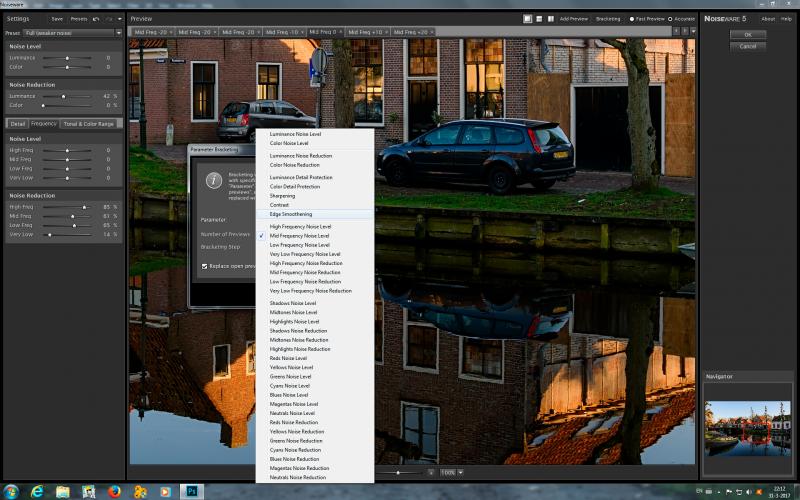Click Very Low noise reduction slider handle
This screenshot has height=500, width=800.
coord(49,235)
